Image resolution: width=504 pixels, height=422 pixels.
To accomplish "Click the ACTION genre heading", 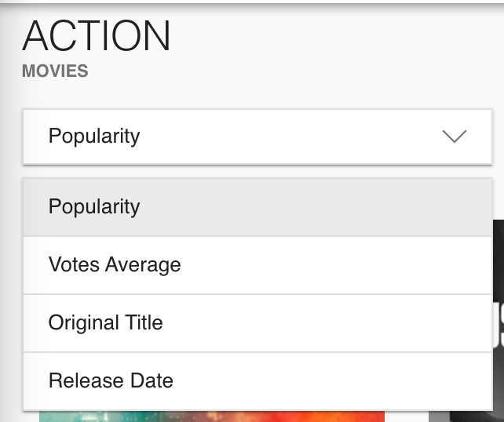I will [96, 35].
